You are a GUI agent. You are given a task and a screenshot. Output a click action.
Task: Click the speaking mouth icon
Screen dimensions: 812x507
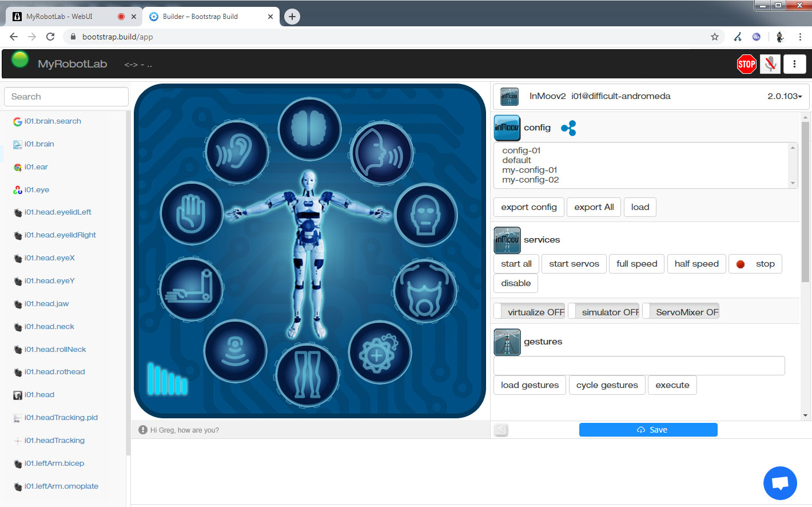pos(382,153)
